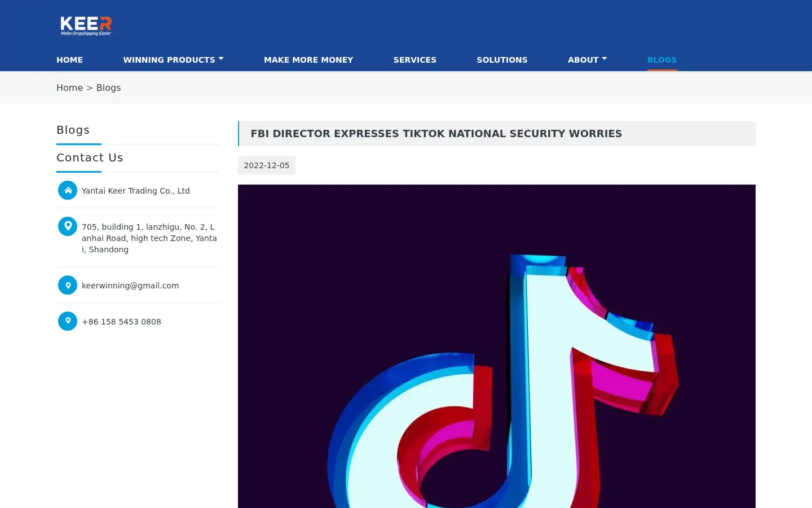Click the address text starting with 705, building 1
This screenshot has height=508, width=812.
149,238
